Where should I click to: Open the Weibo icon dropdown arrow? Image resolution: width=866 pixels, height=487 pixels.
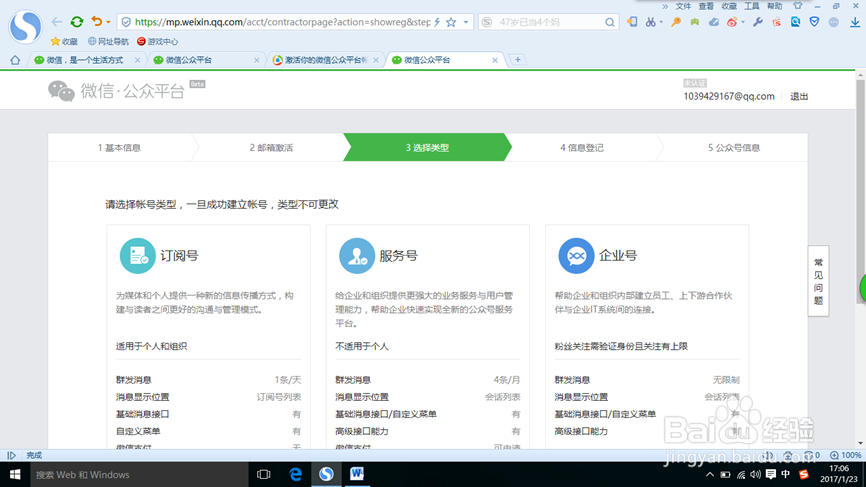pos(743,23)
